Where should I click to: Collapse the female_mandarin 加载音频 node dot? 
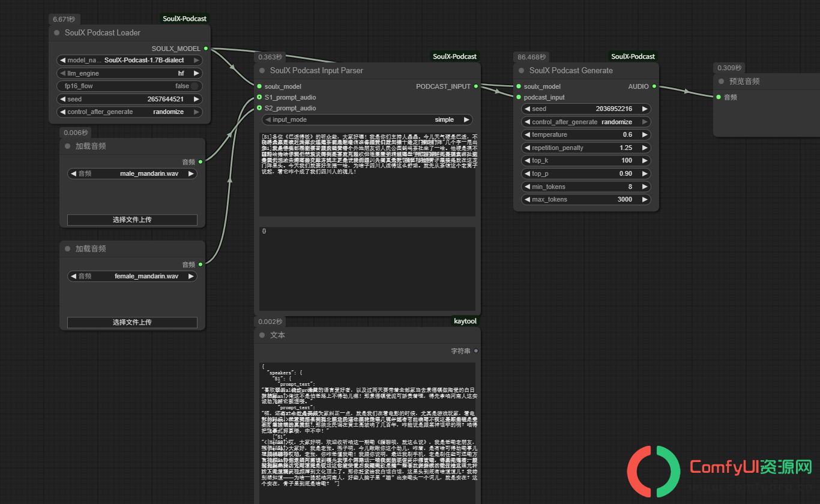pyautogui.click(x=67, y=249)
